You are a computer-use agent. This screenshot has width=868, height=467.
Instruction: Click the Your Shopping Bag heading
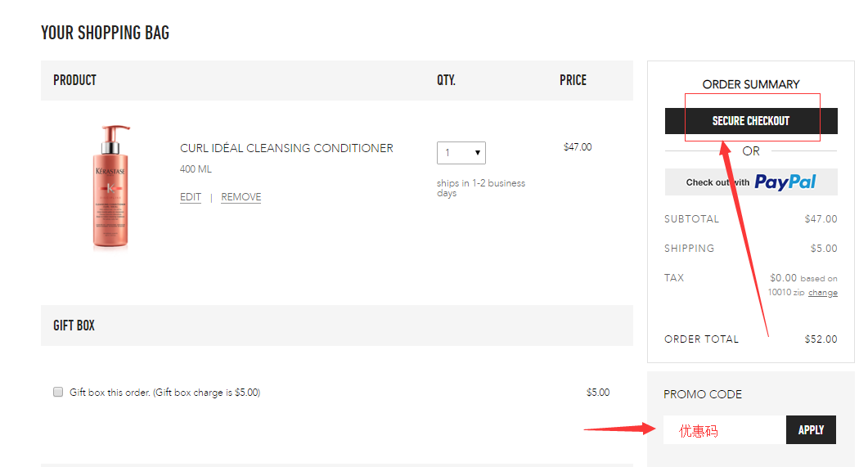(106, 34)
